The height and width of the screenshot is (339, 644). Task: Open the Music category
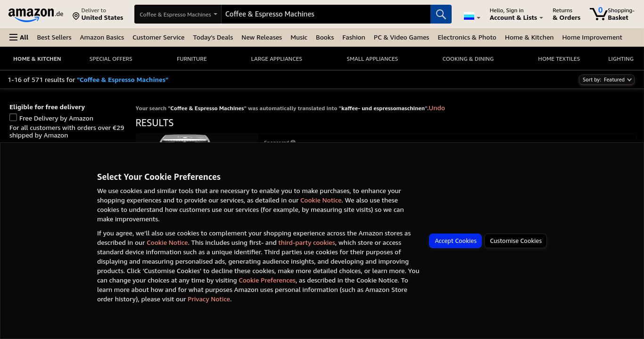point(299,37)
